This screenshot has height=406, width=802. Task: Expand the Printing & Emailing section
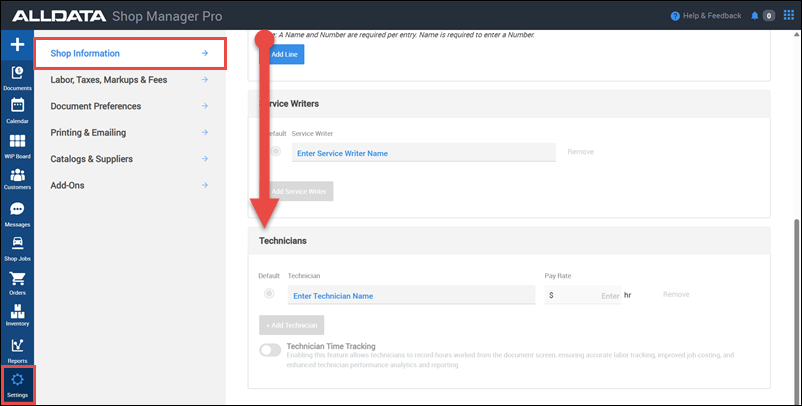click(129, 132)
